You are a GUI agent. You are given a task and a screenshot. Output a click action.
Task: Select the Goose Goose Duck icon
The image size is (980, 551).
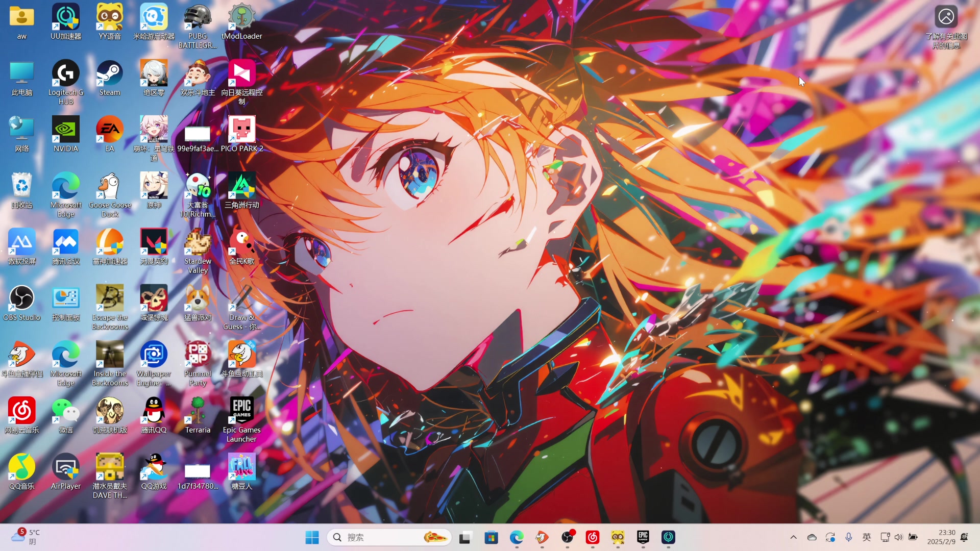110,195
